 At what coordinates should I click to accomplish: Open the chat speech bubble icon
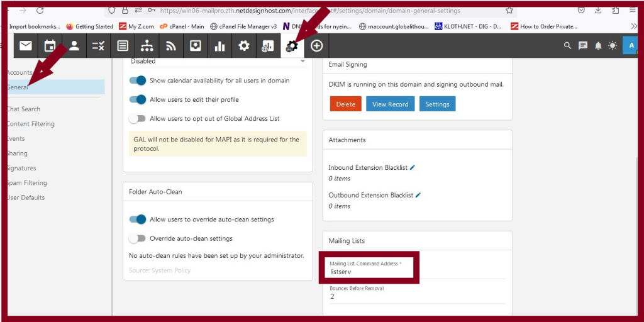(583, 45)
